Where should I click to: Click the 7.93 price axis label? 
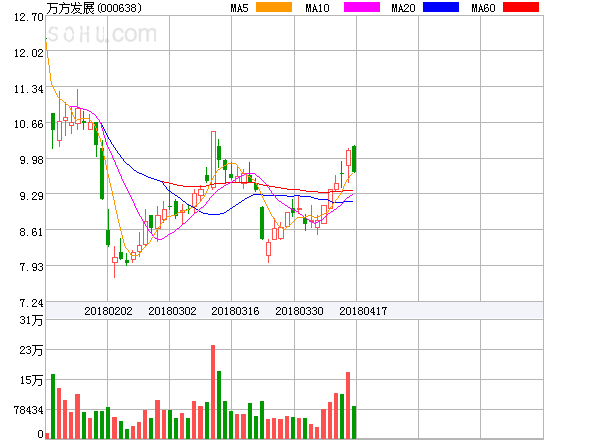(x=31, y=267)
